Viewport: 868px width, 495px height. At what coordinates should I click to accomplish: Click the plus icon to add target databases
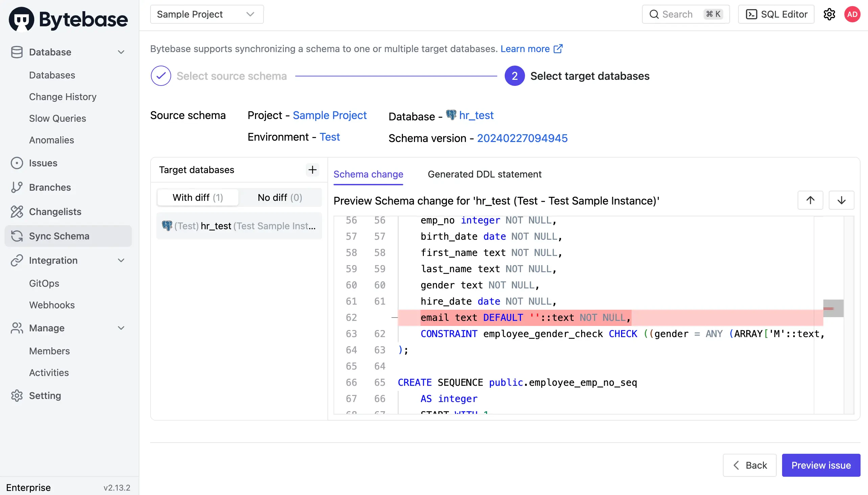(312, 170)
